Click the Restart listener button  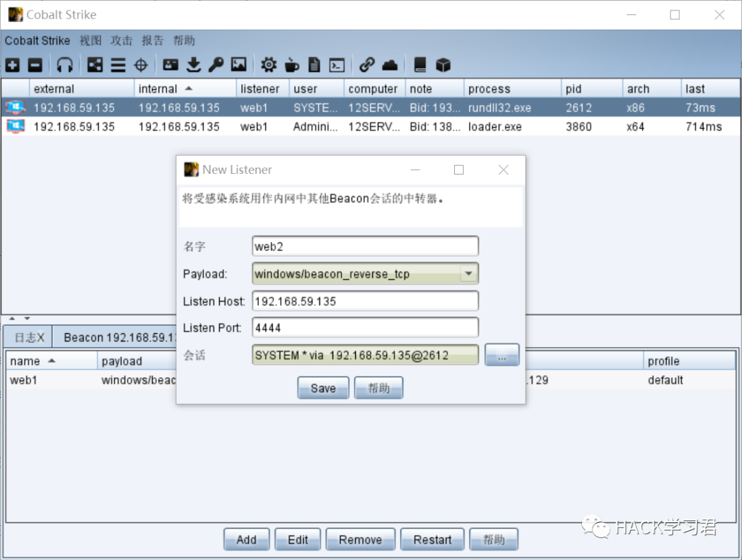click(x=432, y=539)
